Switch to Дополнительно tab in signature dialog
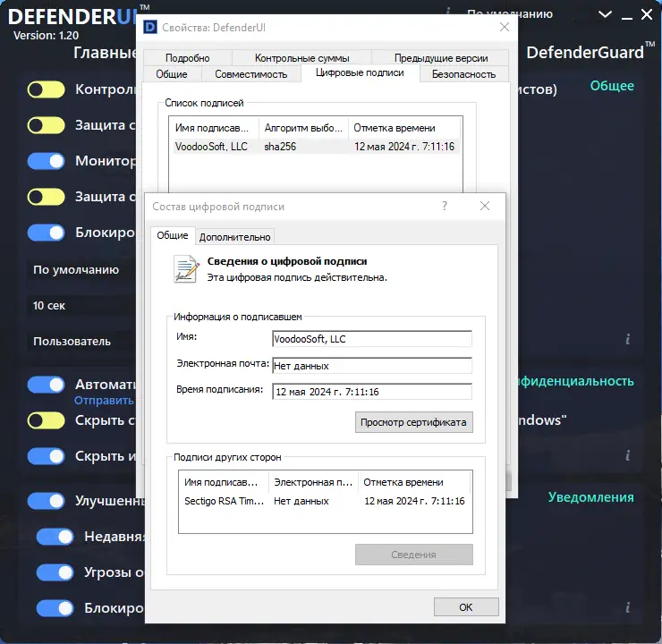The width and height of the screenshot is (662, 644). tap(234, 237)
